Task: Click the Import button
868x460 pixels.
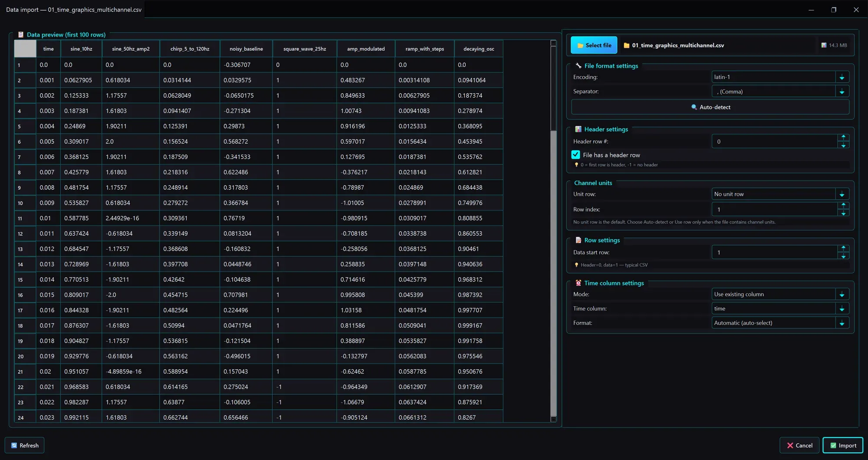Action: click(x=843, y=445)
